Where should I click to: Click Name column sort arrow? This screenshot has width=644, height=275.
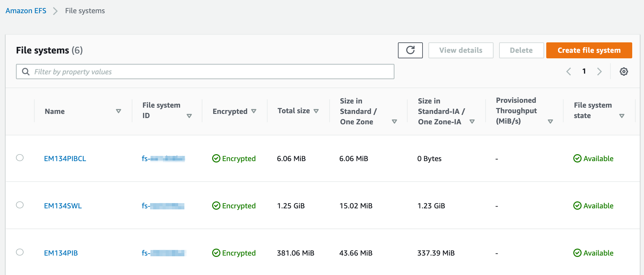click(x=119, y=111)
